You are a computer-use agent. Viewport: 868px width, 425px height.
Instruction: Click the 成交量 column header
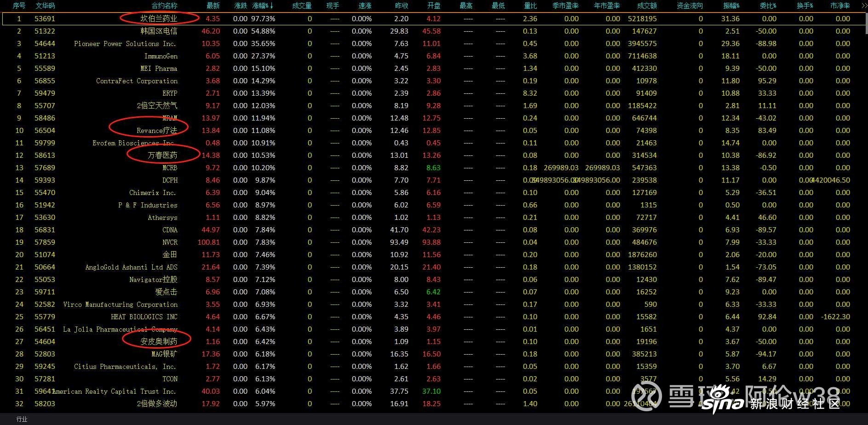[302, 6]
